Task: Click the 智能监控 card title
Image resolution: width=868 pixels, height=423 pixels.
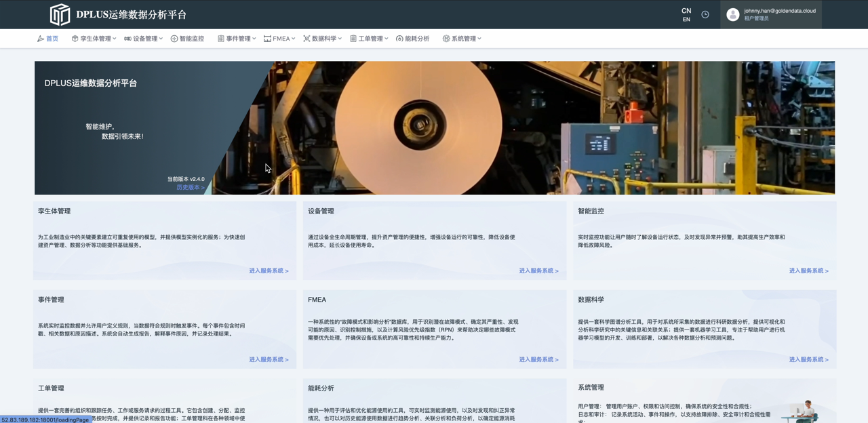Action: [x=591, y=211]
